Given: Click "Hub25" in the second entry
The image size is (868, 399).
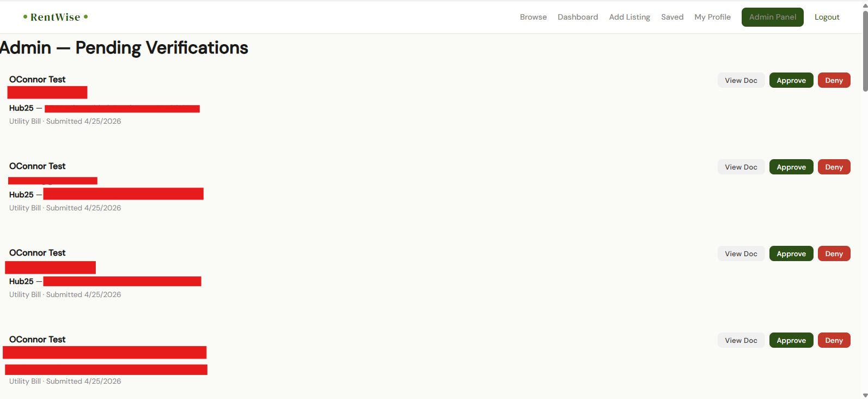Looking at the screenshot, I should (x=21, y=195).
